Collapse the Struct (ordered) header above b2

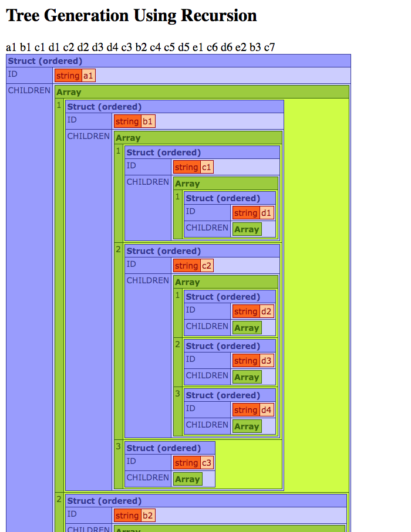(206, 501)
